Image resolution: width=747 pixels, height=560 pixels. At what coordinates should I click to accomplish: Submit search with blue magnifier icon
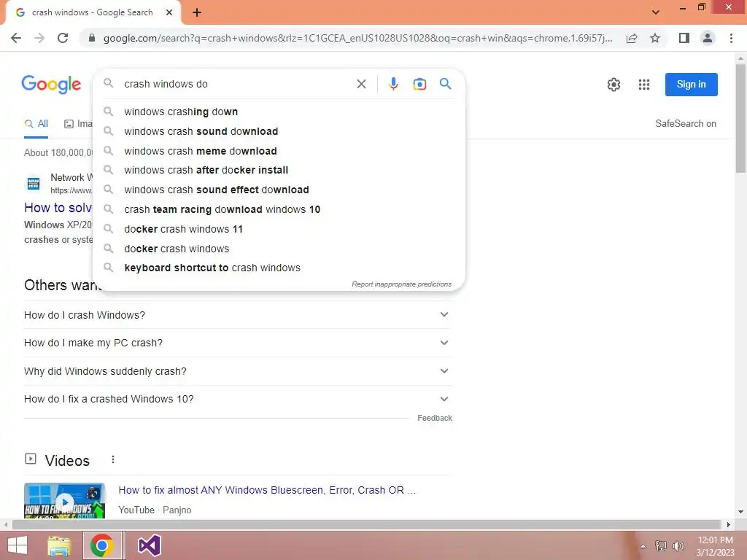coord(446,84)
